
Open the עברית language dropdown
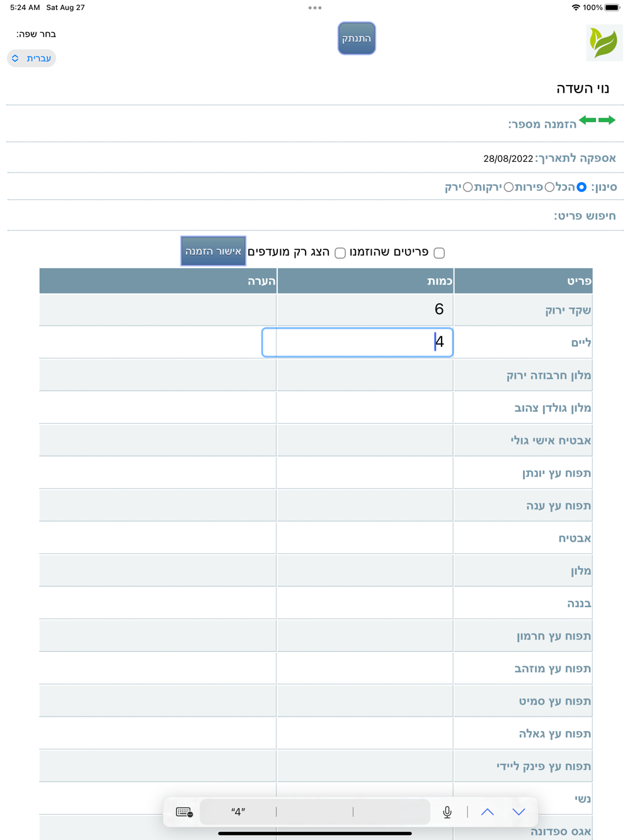pos(31,58)
